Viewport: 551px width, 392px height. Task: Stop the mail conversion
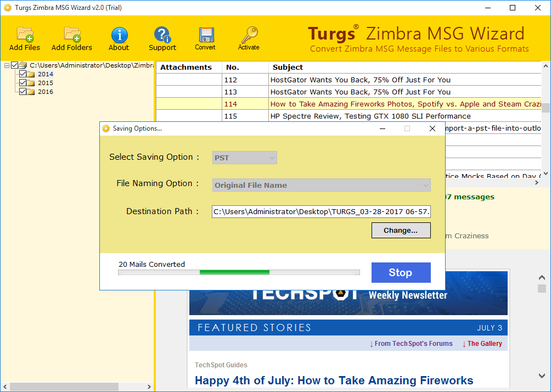click(401, 272)
